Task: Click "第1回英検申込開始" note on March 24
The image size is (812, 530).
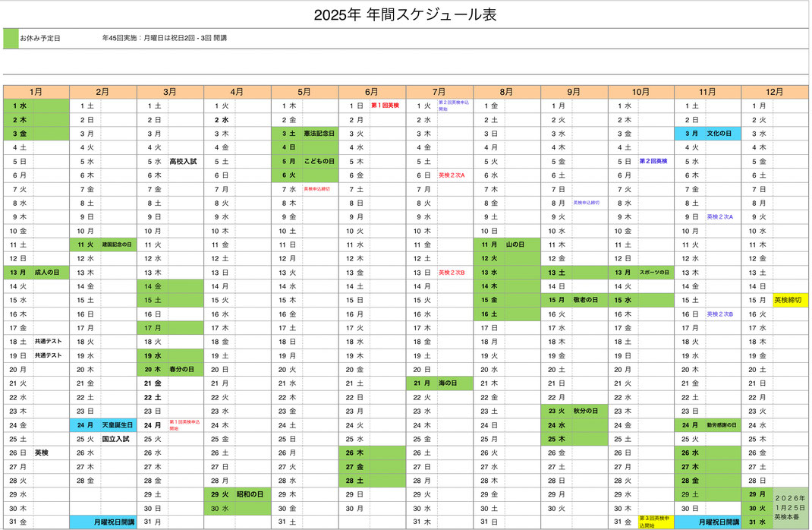Action: pos(185,425)
